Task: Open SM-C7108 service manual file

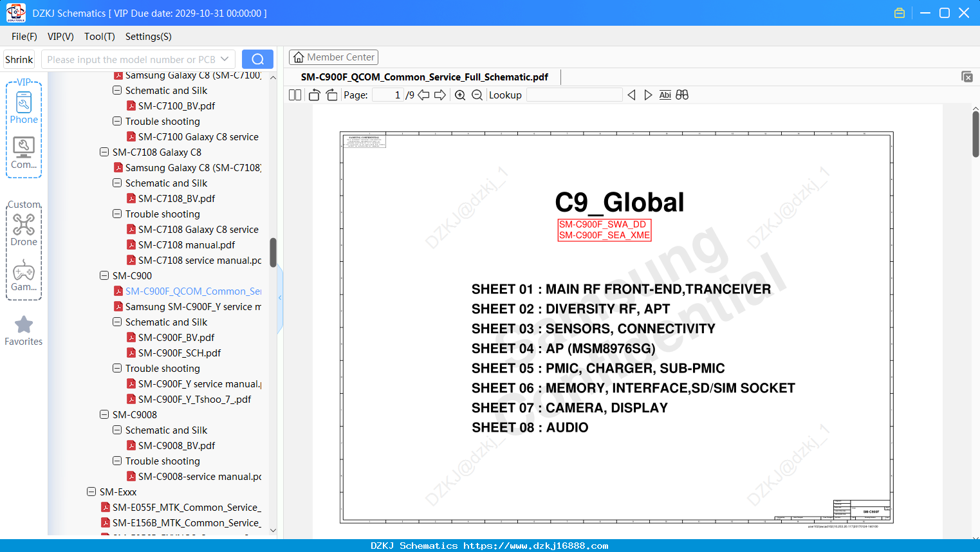Action: 199,260
